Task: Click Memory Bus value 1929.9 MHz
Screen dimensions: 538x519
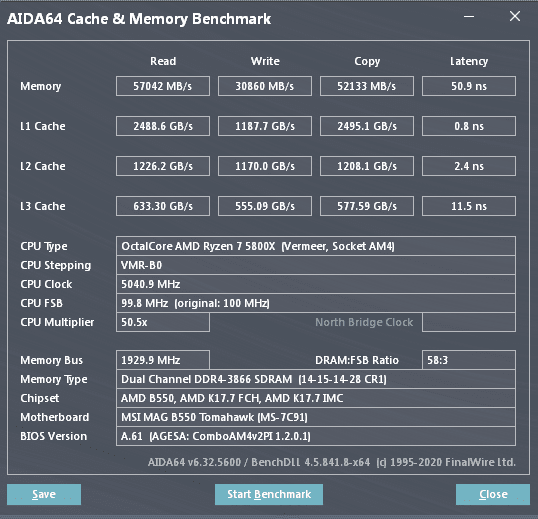Action: pyautogui.click(x=163, y=360)
